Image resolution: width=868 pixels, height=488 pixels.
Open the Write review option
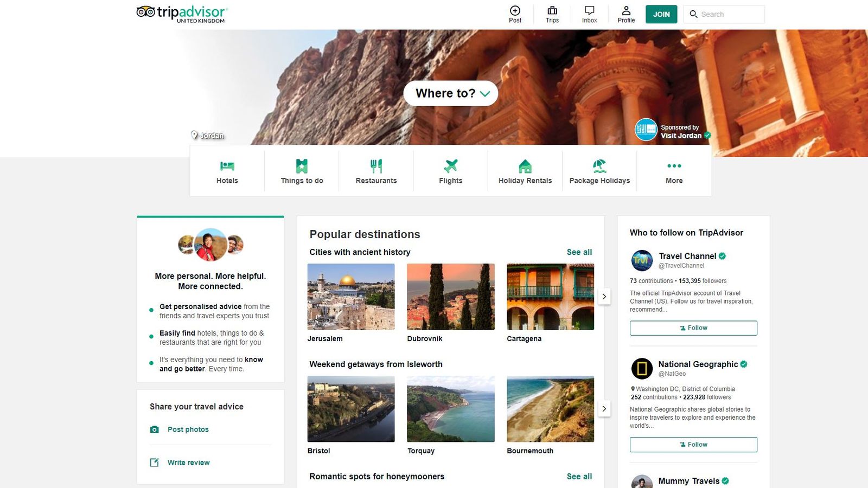coord(188,462)
